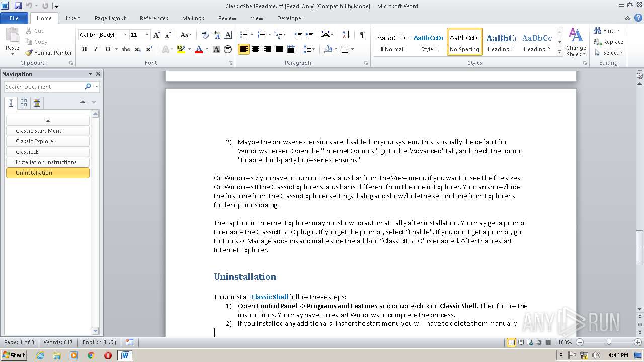Screen dimensions: 644x362
Task: Increase paragraph indent
Action: [x=310, y=35]
